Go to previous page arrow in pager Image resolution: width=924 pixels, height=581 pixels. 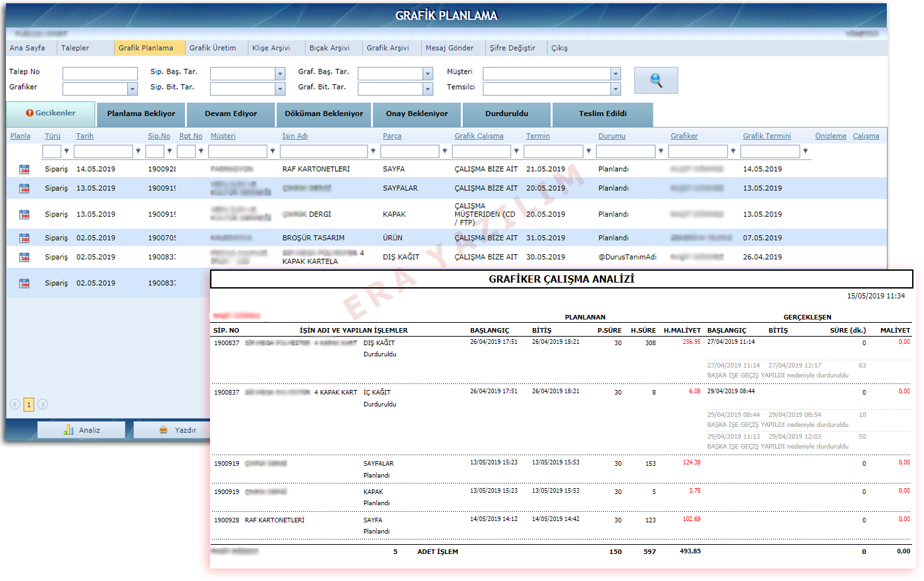pos(15,404)
